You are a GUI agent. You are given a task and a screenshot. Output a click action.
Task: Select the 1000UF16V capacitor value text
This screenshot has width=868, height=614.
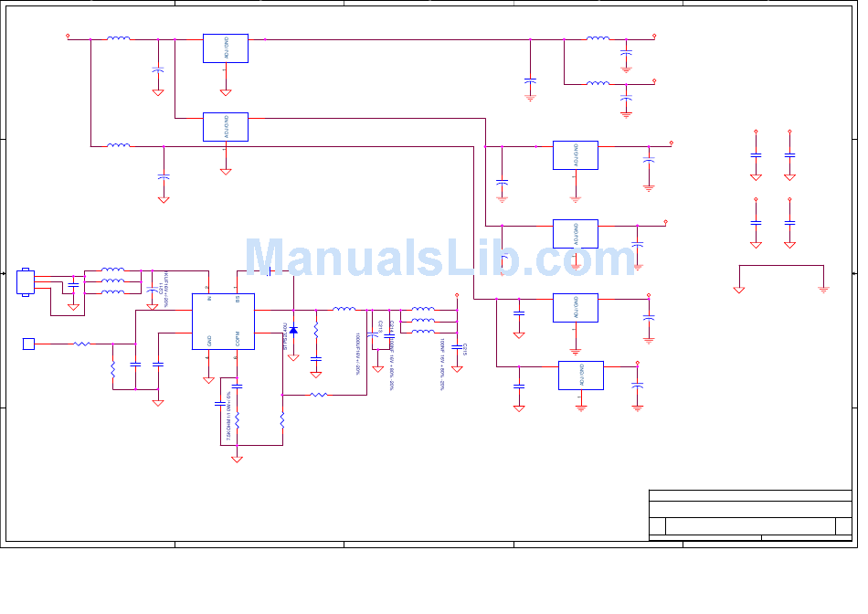tap(358, 355)
